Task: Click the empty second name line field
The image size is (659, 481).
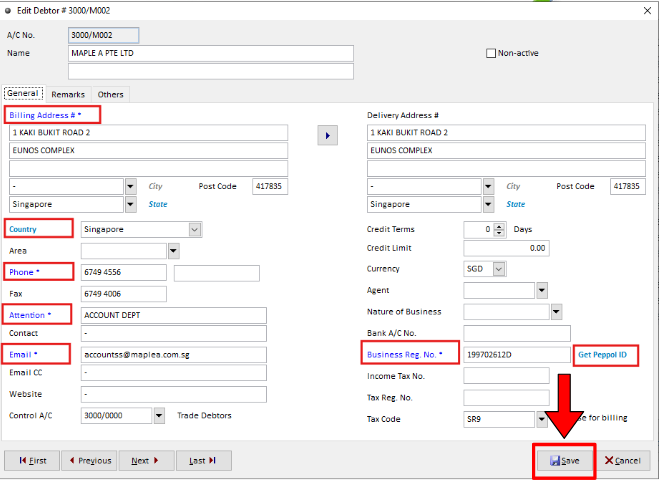Action: [211, 71]
